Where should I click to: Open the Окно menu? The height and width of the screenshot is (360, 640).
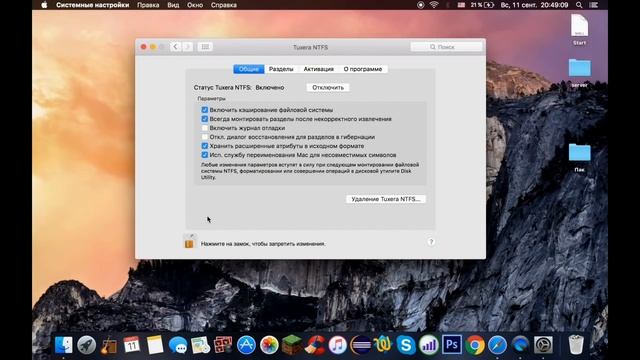click(195, 5)
